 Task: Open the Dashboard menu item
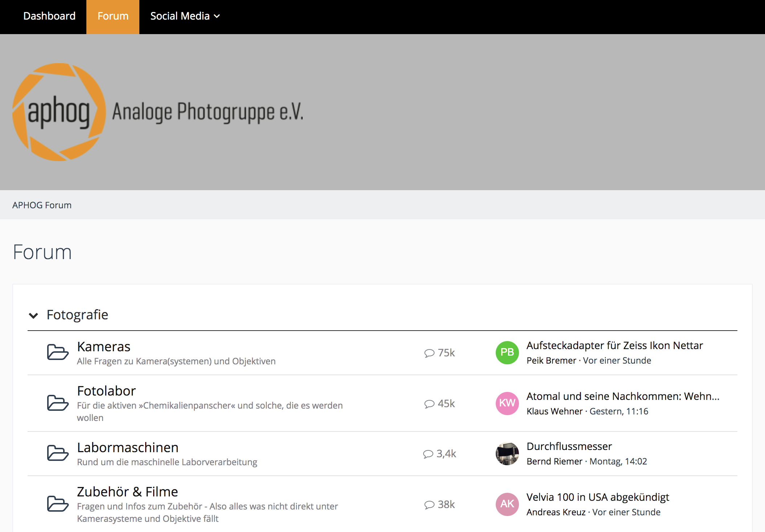[x=49, y=16]
